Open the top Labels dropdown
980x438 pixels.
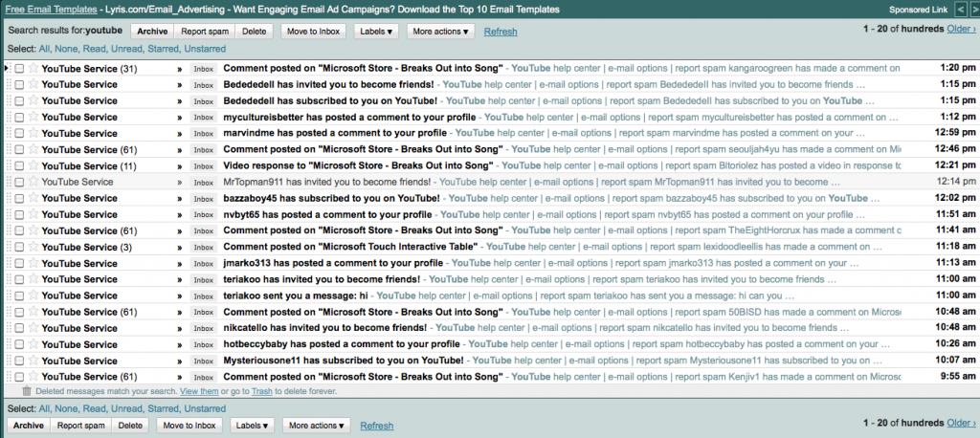pos(376,31)
